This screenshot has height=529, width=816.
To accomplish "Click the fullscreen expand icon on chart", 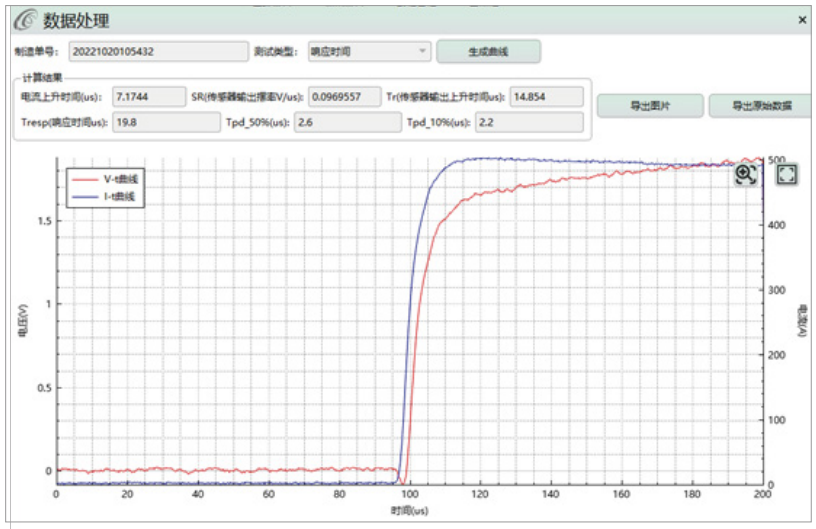I will coord(786,174).
